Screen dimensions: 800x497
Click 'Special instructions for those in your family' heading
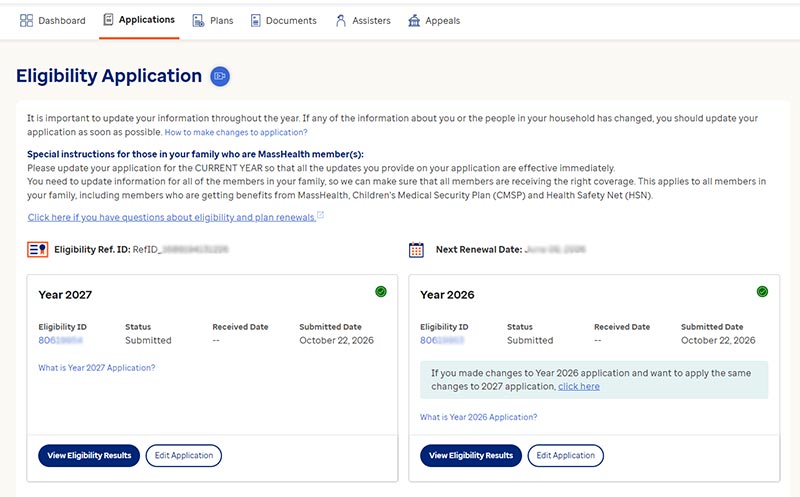point(195,154)
